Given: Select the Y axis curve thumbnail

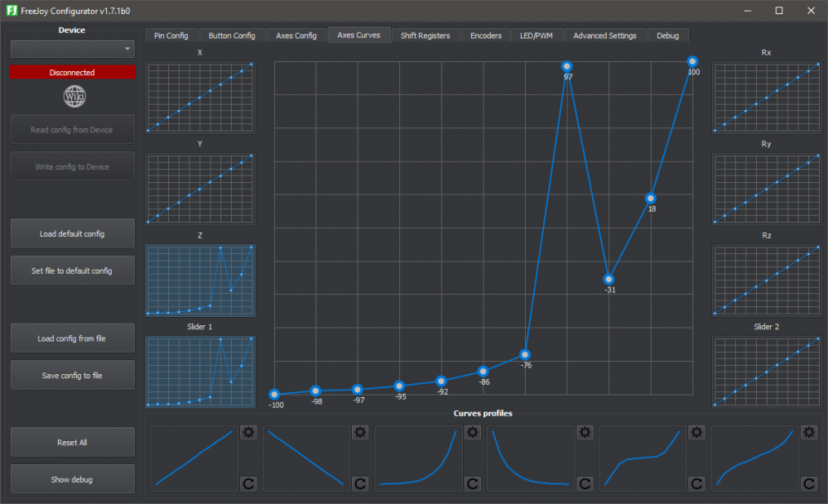Looking at the screenshot, I should tap(200, 189).
